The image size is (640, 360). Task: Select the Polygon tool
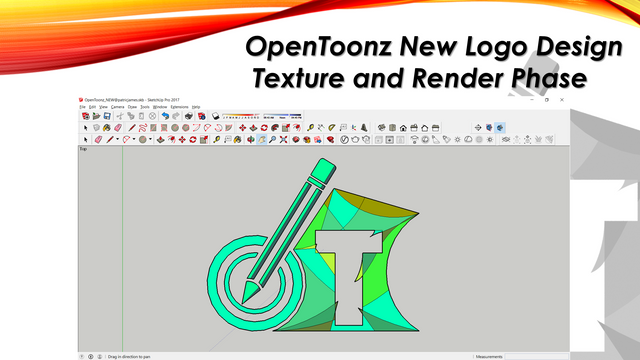pos(186,128)
